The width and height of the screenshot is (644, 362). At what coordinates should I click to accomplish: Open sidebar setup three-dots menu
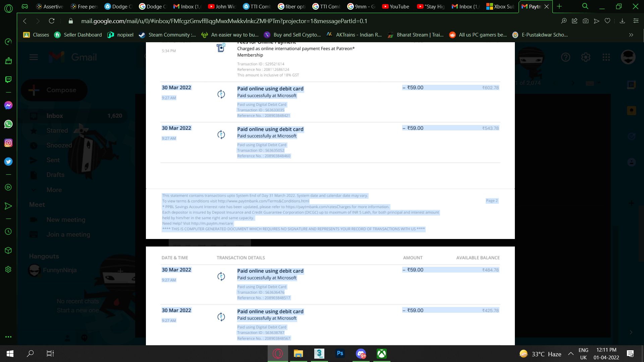coord(8,337)
